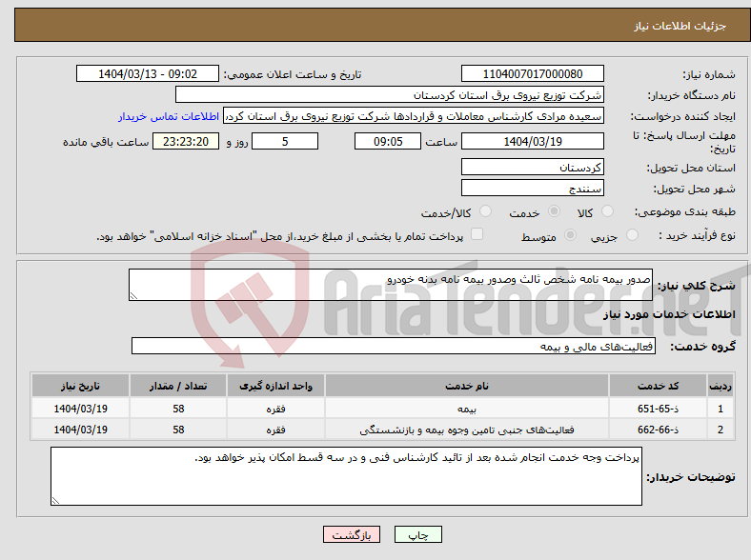This screenshot has width=751, height=560.
Task: Select the متوسط purchase type radio
Action: (x=571, y=234)
